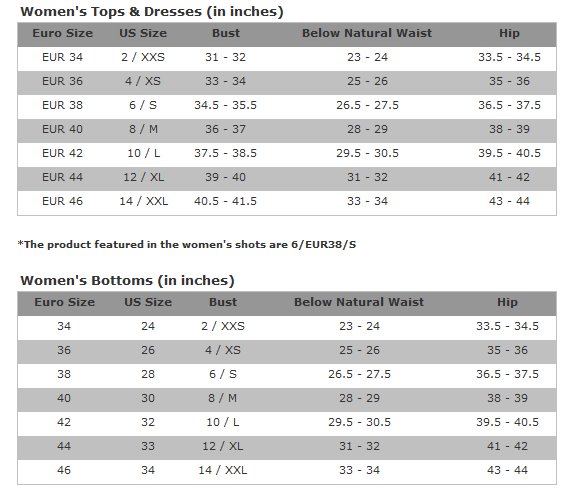Click the EUR 40 cell
The width and height of the screenshot is (577, 504).
(x=62, y=129)
